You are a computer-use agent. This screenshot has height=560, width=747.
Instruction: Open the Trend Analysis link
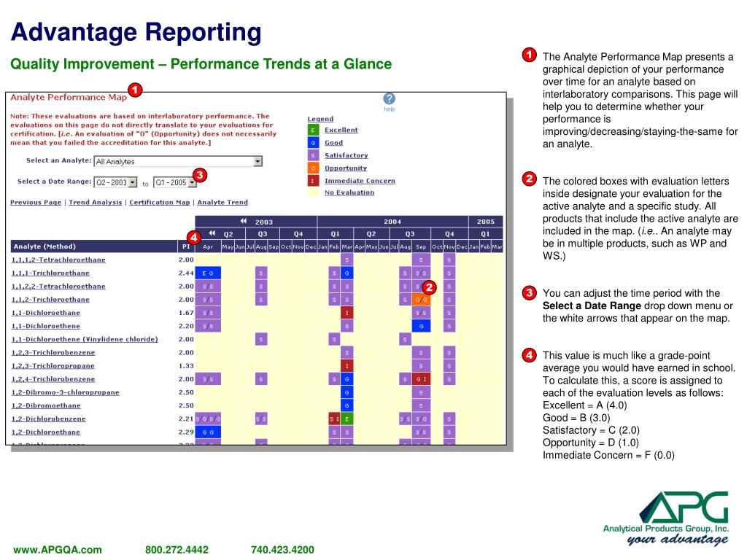pyautogui.click(x=96, y=203)
